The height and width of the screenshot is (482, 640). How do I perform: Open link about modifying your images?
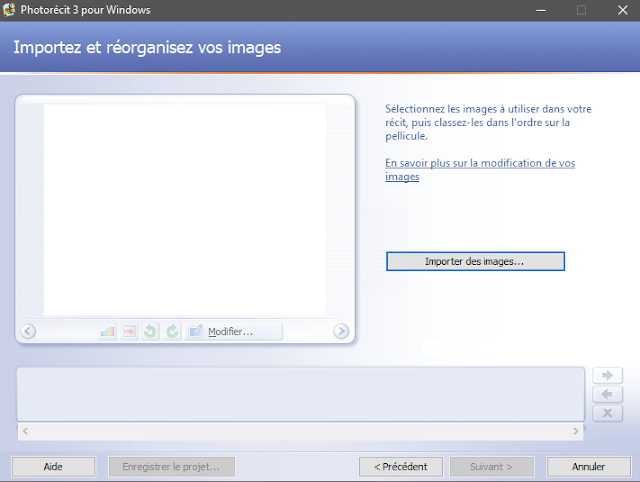(x=480, y=170)
